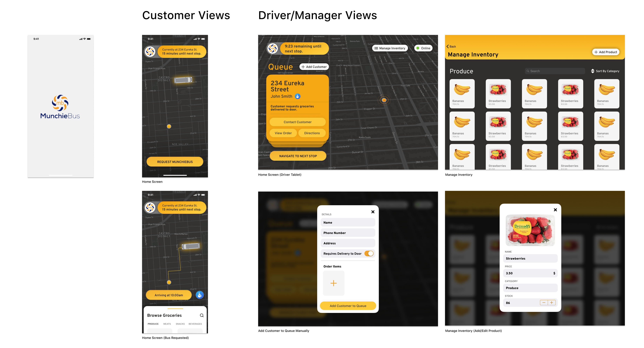Click Arriving at 10:00am pill
Viewport: 644px width, 348px height.
pyautogui.click(x=169, y=295)
